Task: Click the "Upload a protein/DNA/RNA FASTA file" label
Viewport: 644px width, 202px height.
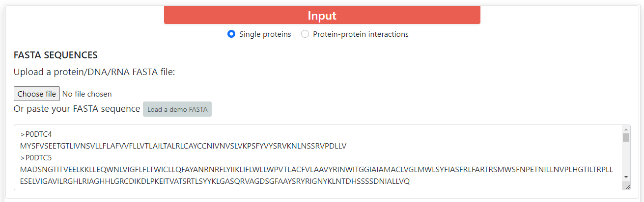Action: coord(94,72)
